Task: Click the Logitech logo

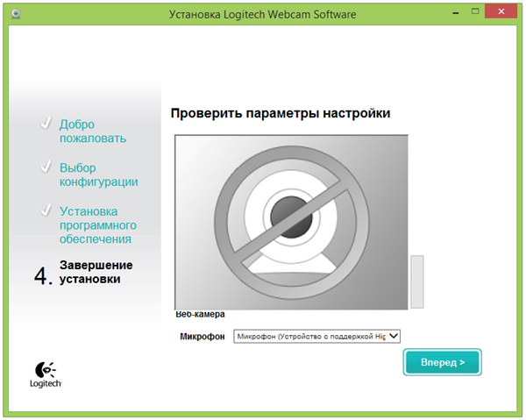Action: coord(46,374)
